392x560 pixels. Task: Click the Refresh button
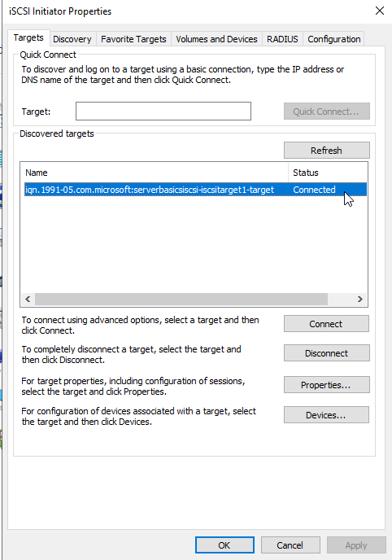(326, 151)
